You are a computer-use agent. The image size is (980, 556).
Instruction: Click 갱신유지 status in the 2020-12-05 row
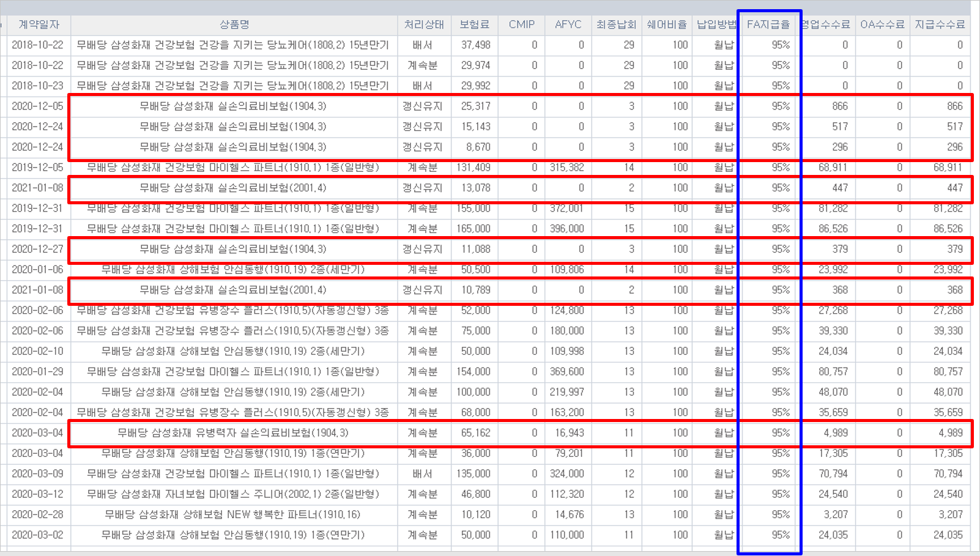pos(423,106)
